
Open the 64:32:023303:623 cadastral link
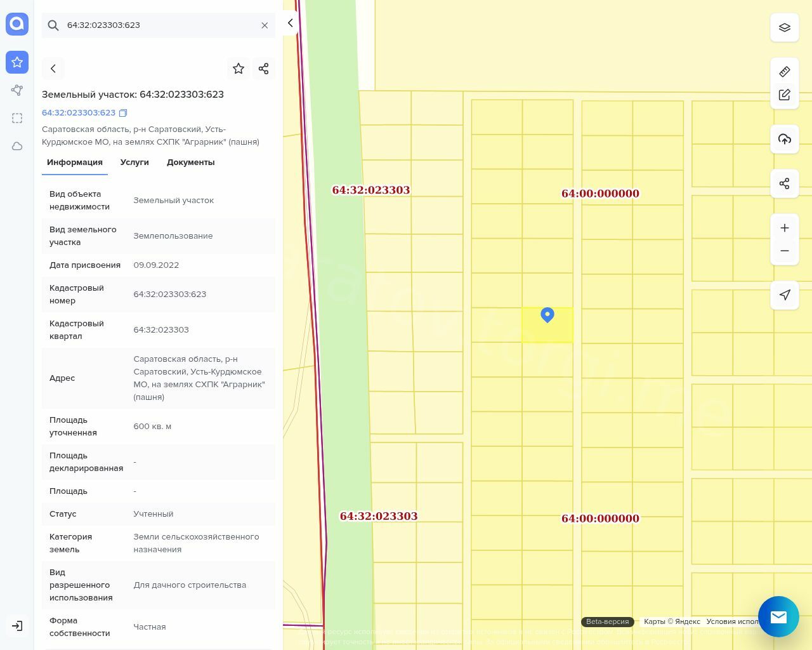pyautogui.click(x=79, y=113)
